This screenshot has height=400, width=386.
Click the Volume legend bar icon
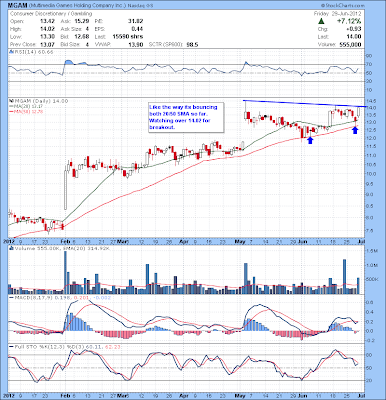pyautogui.click(x=11, y=248)
